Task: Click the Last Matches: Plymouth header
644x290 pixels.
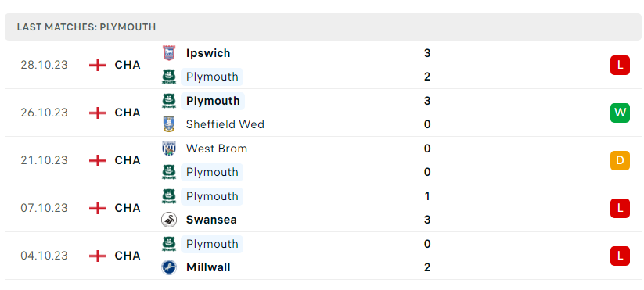Action: pos(86,27)
